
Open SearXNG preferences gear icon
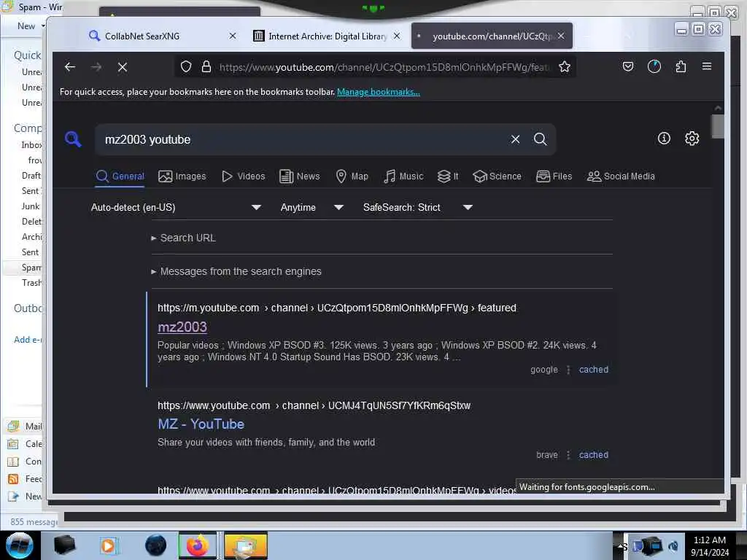pos(692,138)
